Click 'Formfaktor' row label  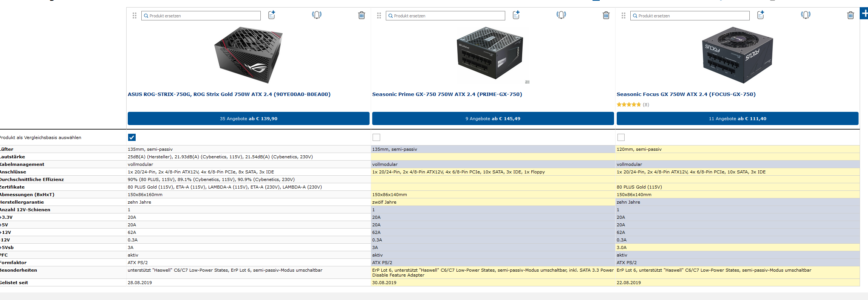[x=13, y=263]
